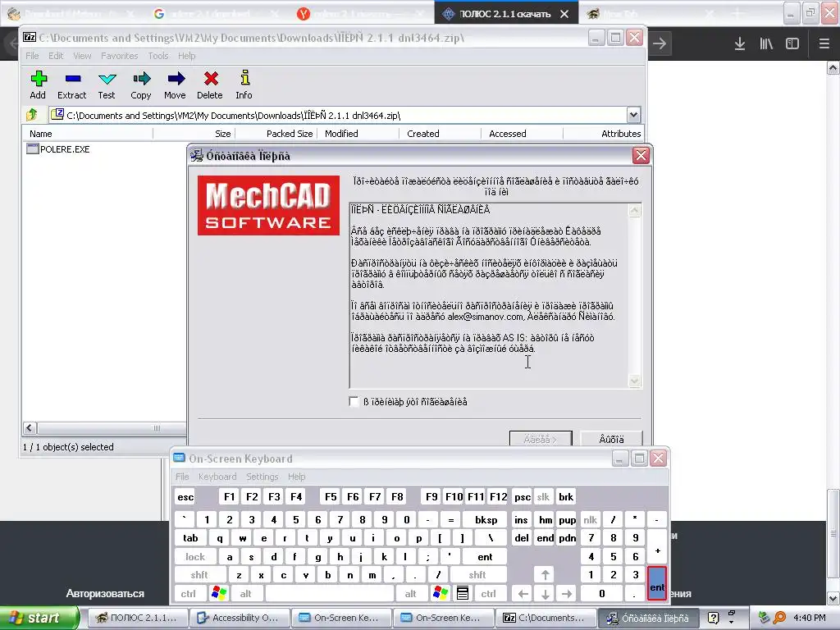
Task: Open the Info tool in 7-Zip
Action: point(244,84)
